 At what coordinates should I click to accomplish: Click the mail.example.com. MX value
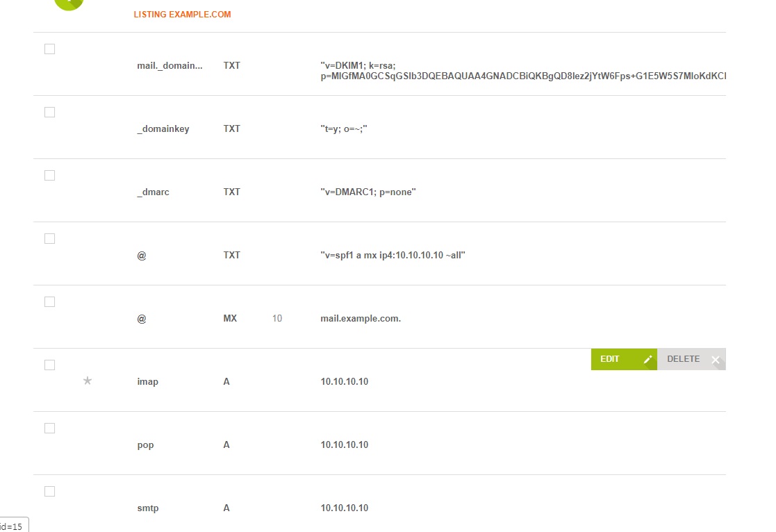(361, 319)
